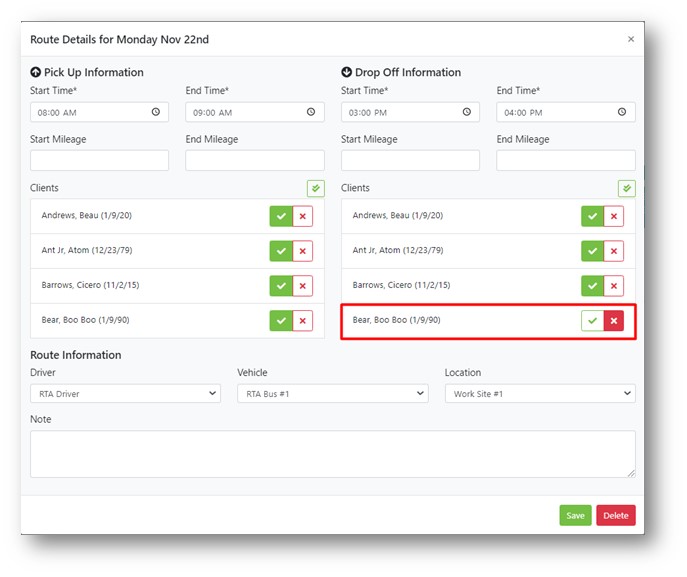687x577 pixels.
Task: Mark Andrews, Beau absent in pick up list
Action: coord(303,216)
